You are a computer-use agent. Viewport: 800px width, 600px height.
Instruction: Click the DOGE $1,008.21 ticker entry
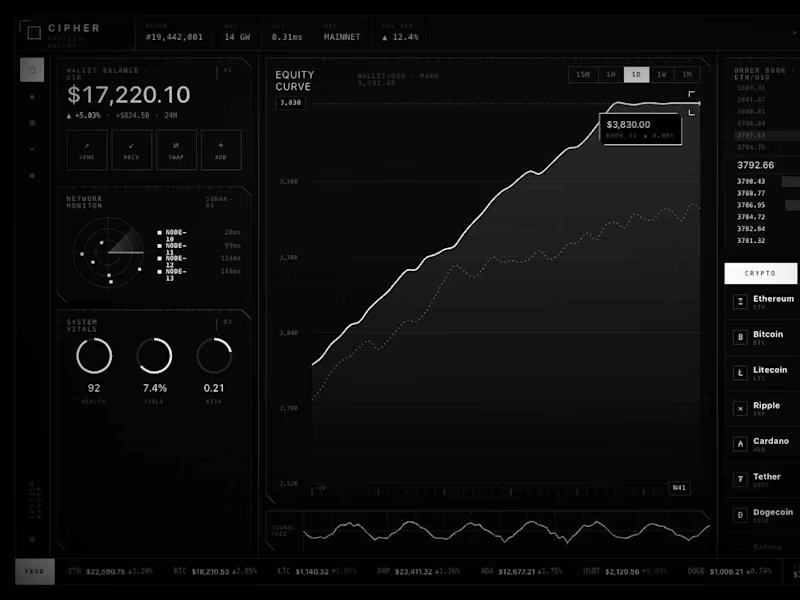pos(730,571)
